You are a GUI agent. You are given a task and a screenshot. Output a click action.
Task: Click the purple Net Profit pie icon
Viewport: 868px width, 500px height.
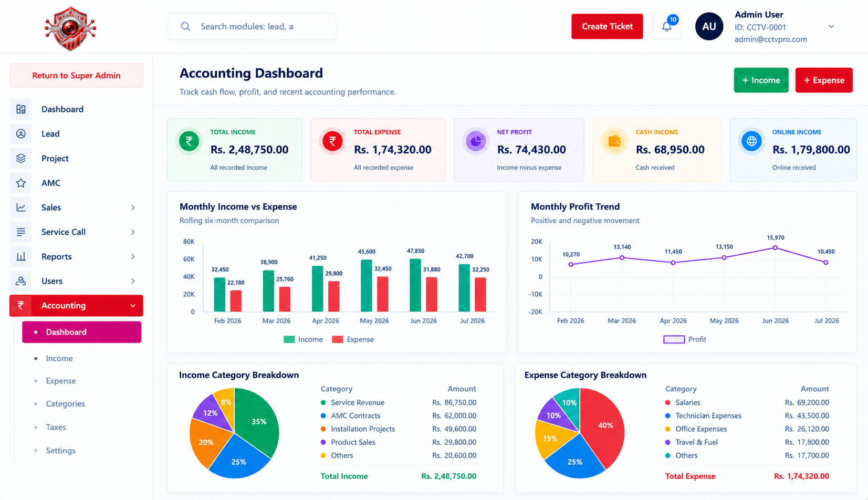click(x=476, y=141)
